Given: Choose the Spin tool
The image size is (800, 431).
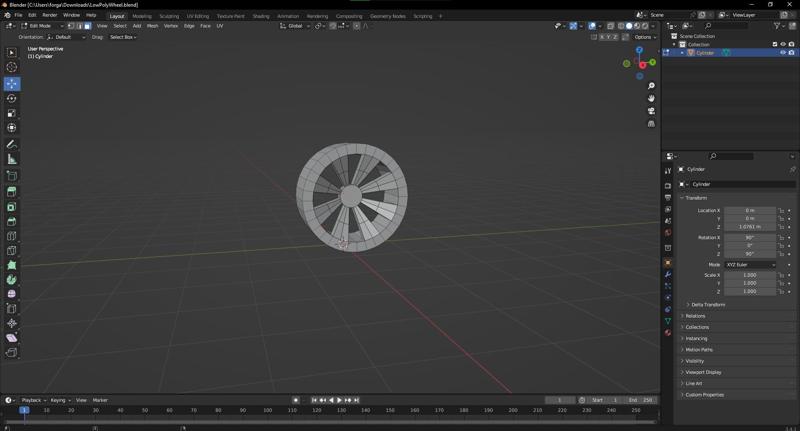Looking at the screenshot, I should (11, 280).
